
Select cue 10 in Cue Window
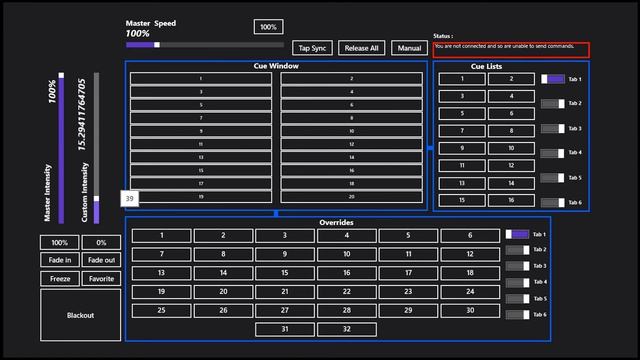tap(351, 131)
